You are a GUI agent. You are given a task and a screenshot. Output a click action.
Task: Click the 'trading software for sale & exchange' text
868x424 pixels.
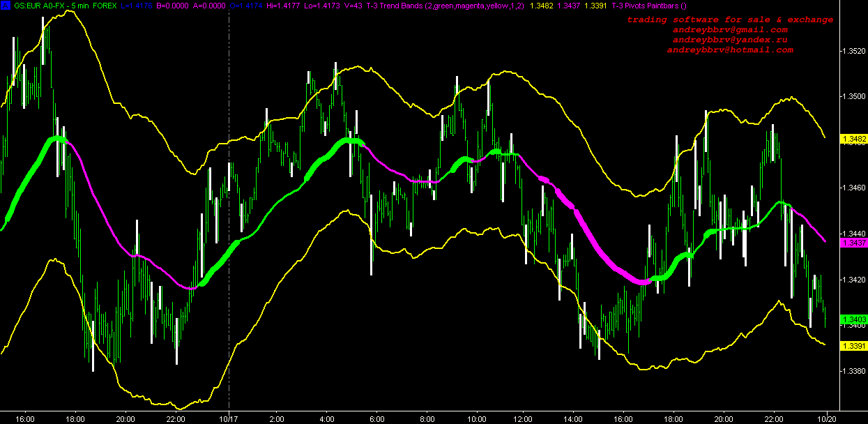pos(730,20)
